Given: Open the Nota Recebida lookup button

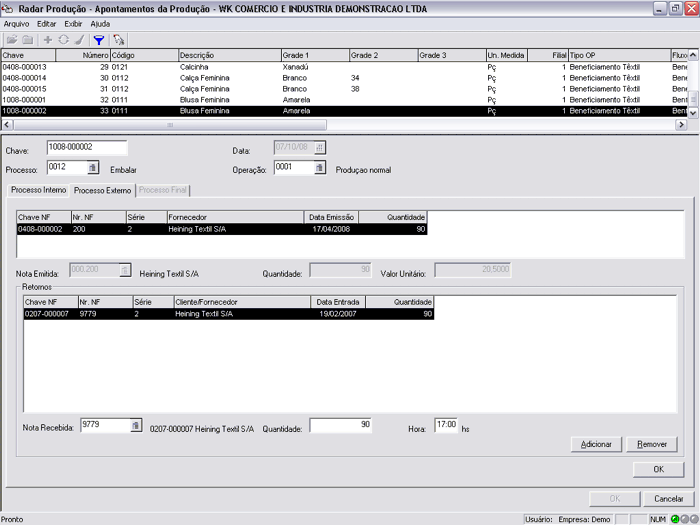Looking at the screenshot, I should (136, 425).
